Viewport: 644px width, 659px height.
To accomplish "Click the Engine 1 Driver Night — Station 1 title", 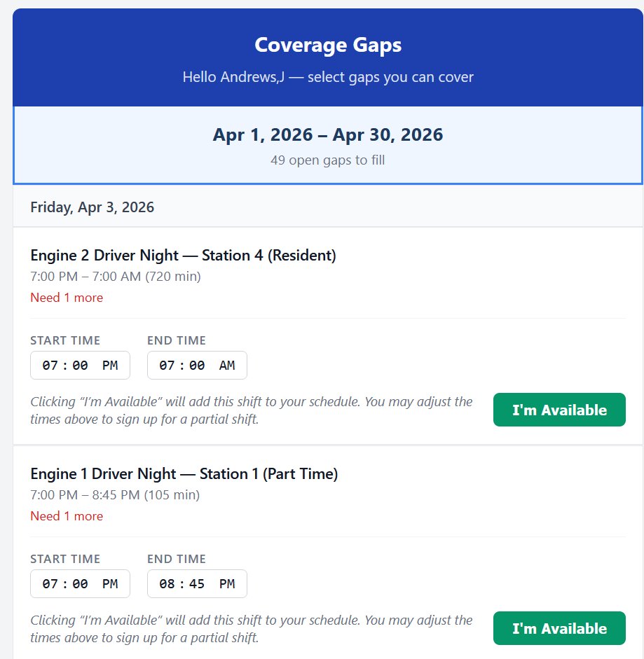I will 184,474.
